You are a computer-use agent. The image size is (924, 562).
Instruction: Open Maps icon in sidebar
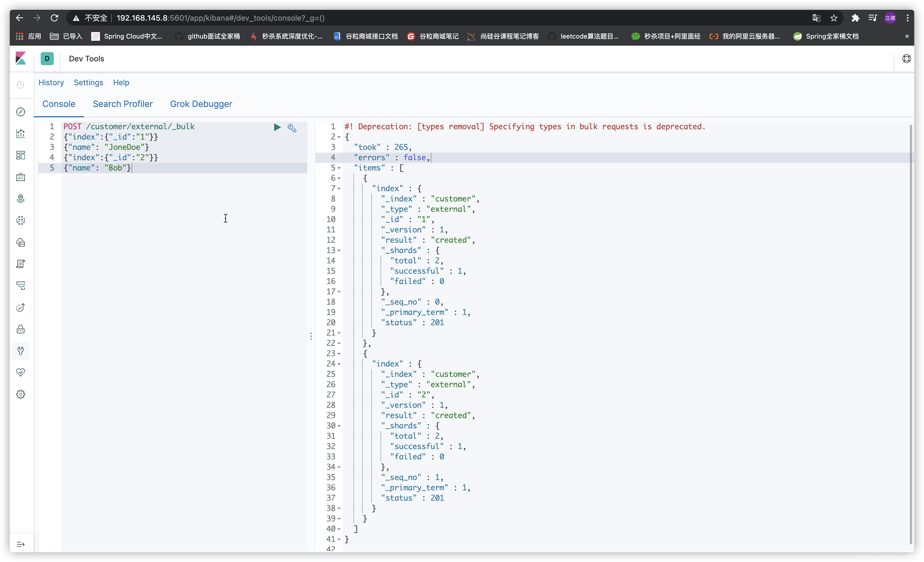pos(21,198)
